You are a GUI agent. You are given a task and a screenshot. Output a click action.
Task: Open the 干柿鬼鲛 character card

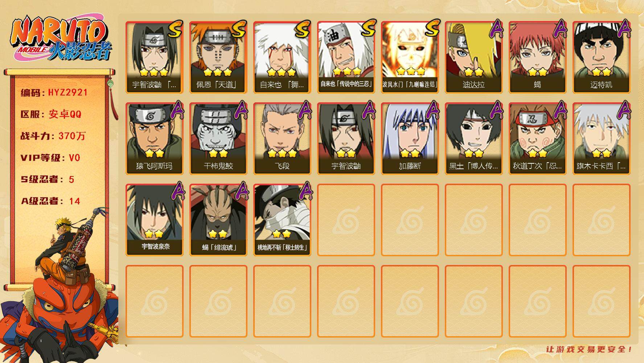pyautogui.click(x=218, y=139)
